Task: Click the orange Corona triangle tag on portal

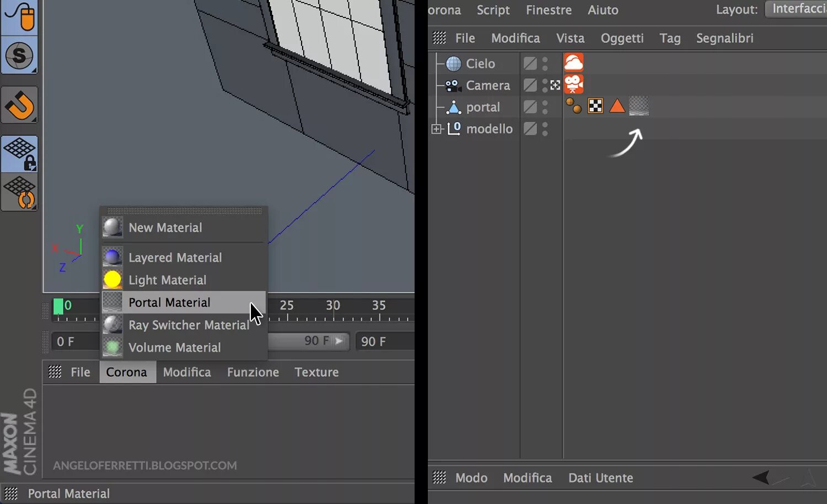Action: point(617,106)
